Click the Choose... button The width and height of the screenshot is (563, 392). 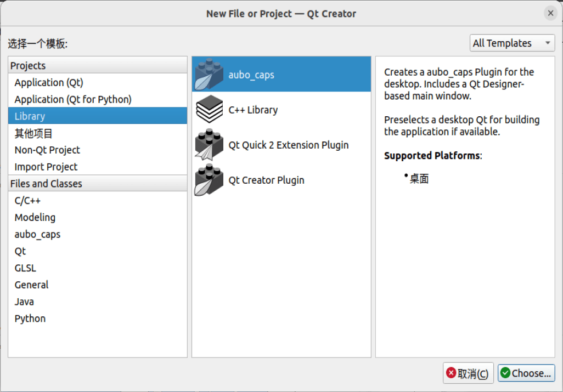point(526,373)
